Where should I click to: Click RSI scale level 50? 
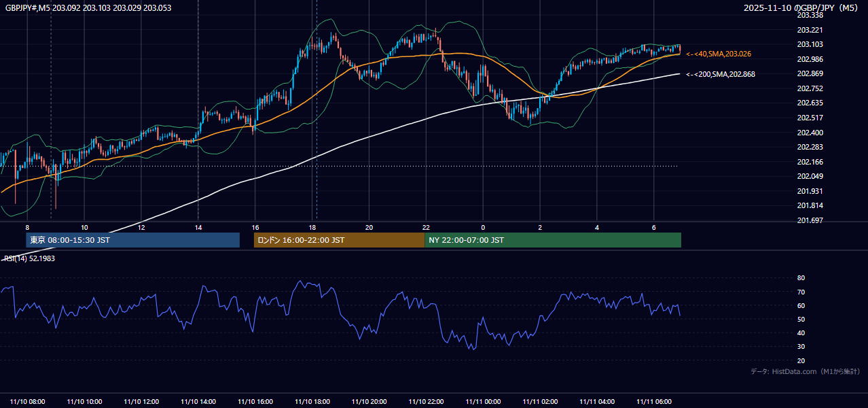click(x=801, y=319)
